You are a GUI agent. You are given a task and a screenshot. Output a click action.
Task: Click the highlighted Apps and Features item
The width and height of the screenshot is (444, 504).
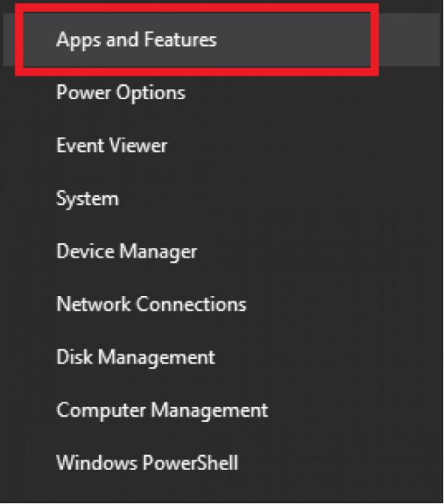(x=137, y=39)
